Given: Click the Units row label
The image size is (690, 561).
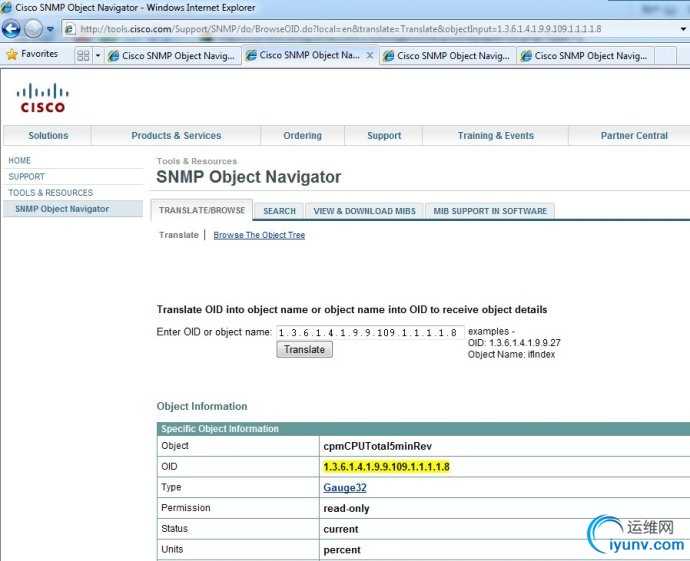Looking at the screenshot, I should (172, 549).
